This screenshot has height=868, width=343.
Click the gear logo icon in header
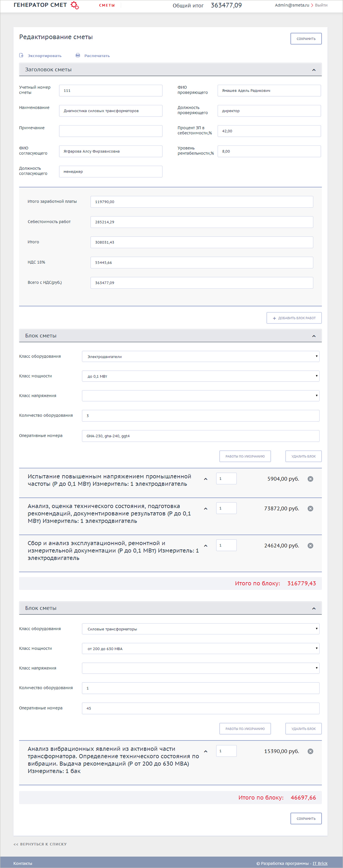(75, 5)
